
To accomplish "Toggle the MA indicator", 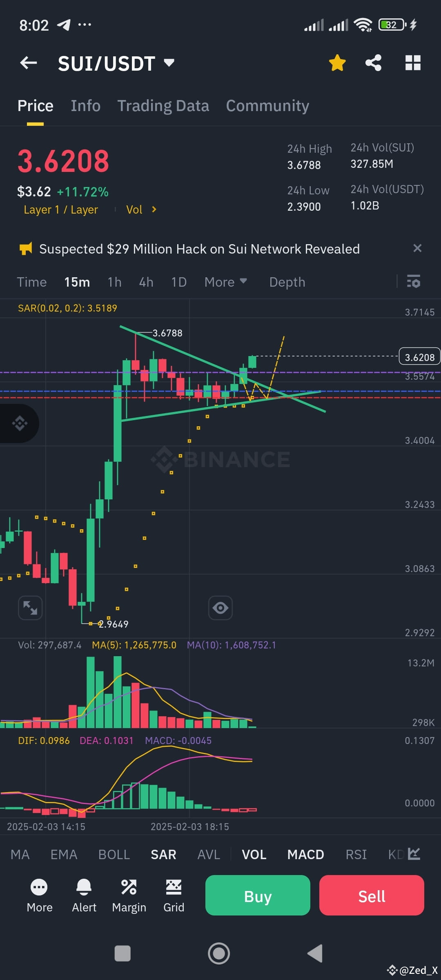I will click(20, 855).
